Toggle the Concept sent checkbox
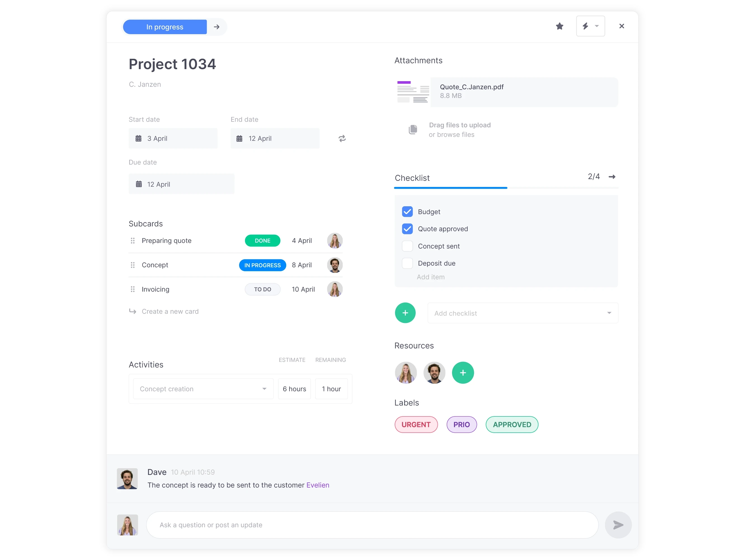This screenshot has width=746, height=560. coord(407,246)
